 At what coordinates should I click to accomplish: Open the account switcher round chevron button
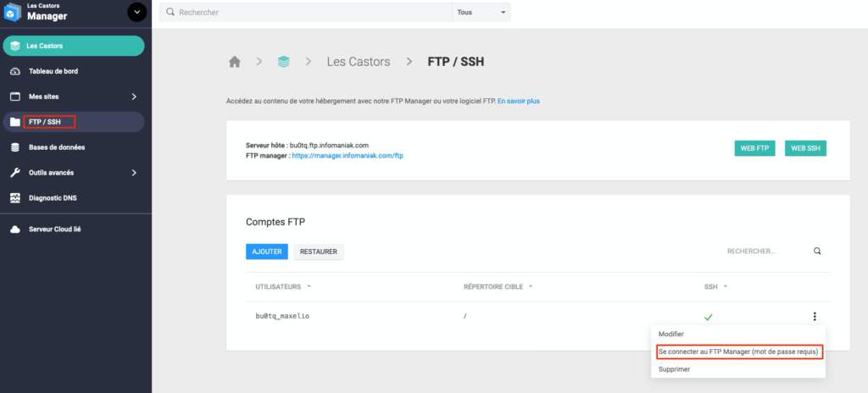click(136, 12)
